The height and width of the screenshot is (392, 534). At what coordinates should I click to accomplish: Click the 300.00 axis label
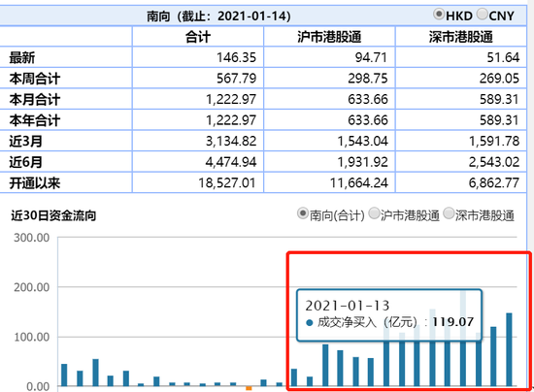coord(32,238)
